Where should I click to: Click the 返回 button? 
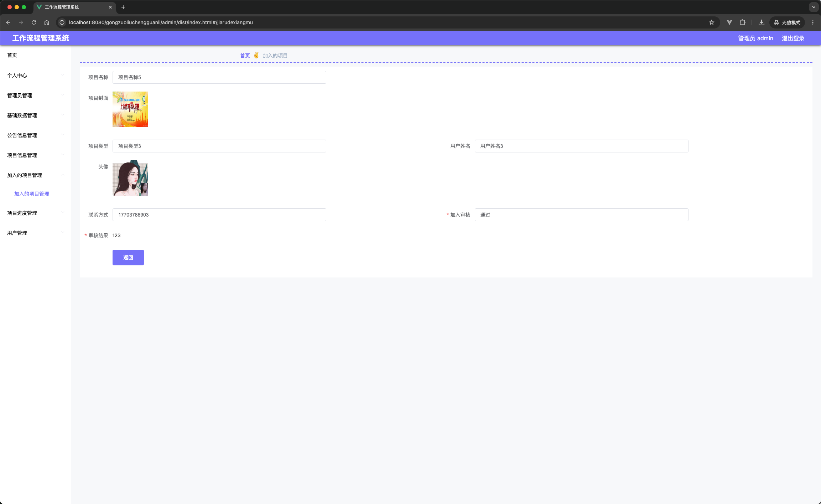pos(128,258)
